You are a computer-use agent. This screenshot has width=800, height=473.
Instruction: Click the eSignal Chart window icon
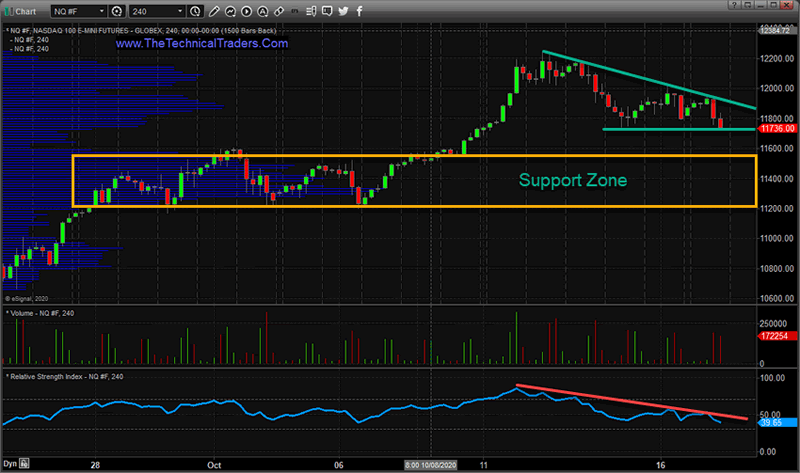(9, 11)
